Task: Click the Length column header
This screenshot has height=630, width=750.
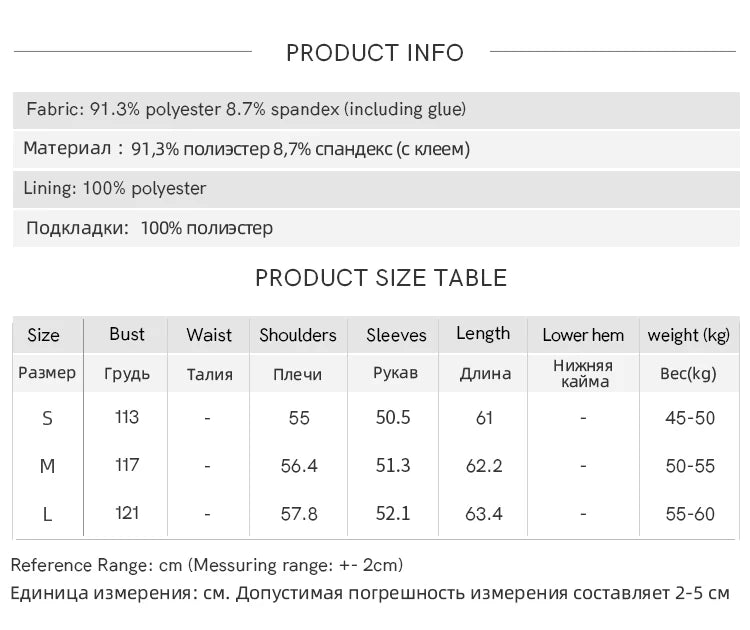Action: (x=483, y=334)
